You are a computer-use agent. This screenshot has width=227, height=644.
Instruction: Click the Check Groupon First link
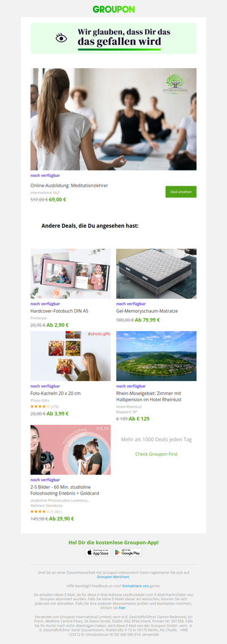tap(157, 454)
